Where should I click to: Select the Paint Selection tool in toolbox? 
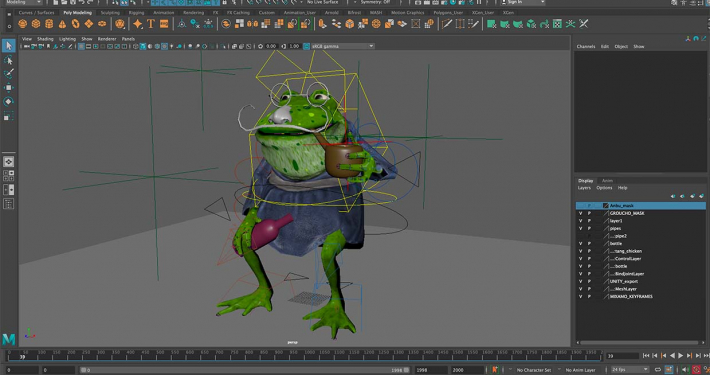tap(8, 73)
